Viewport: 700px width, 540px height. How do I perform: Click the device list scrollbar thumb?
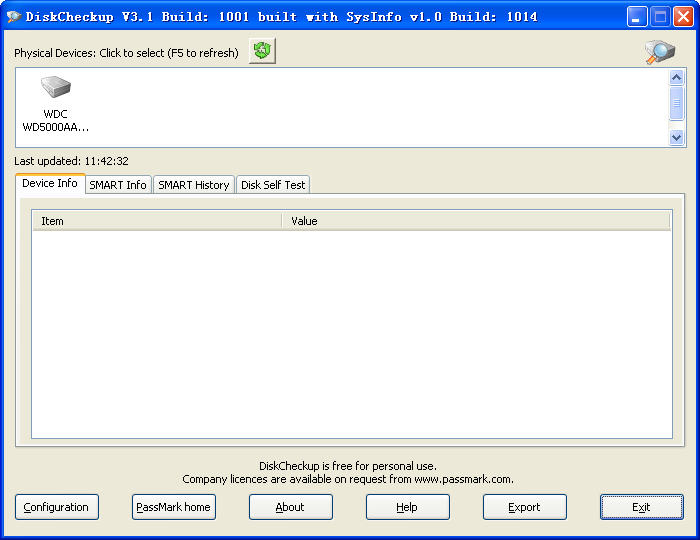pos(676,104)
